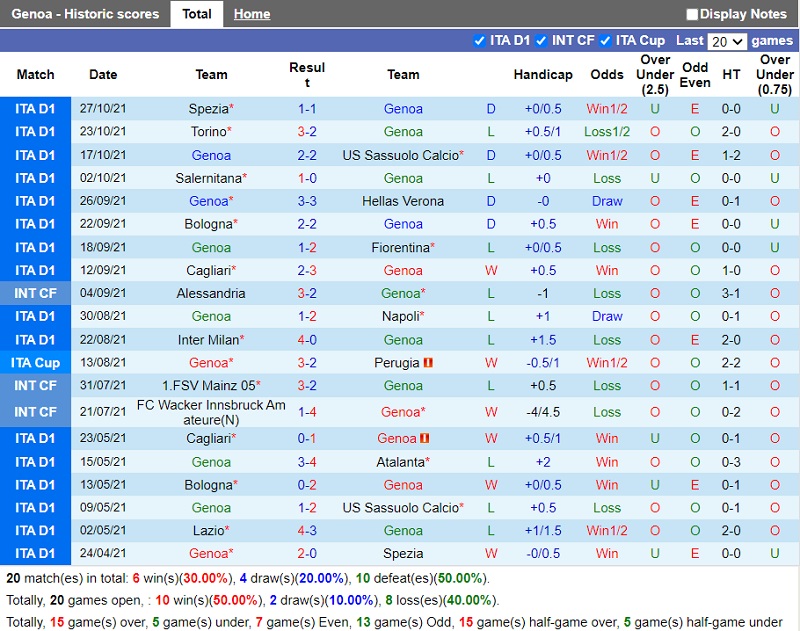Open Perugia team link
The width and height of the screenshot is (800, 631).
(x=396, y=363)
